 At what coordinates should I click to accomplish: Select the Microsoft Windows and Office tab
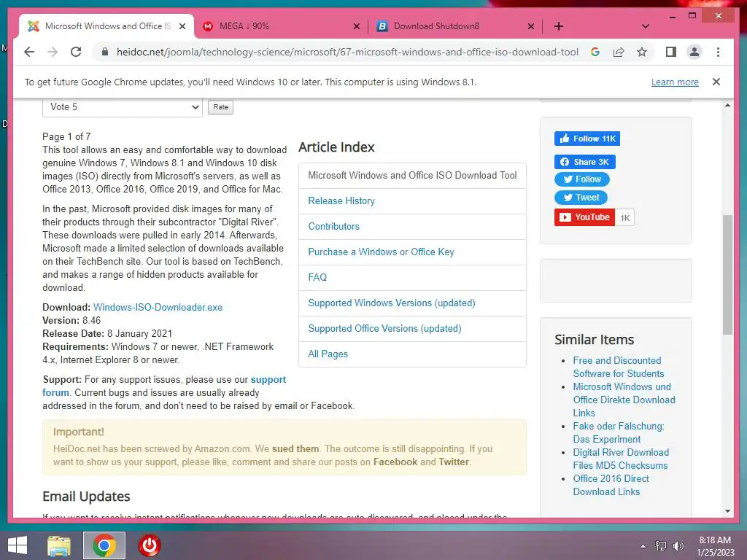pyautogui.click(x=107, y=26)
